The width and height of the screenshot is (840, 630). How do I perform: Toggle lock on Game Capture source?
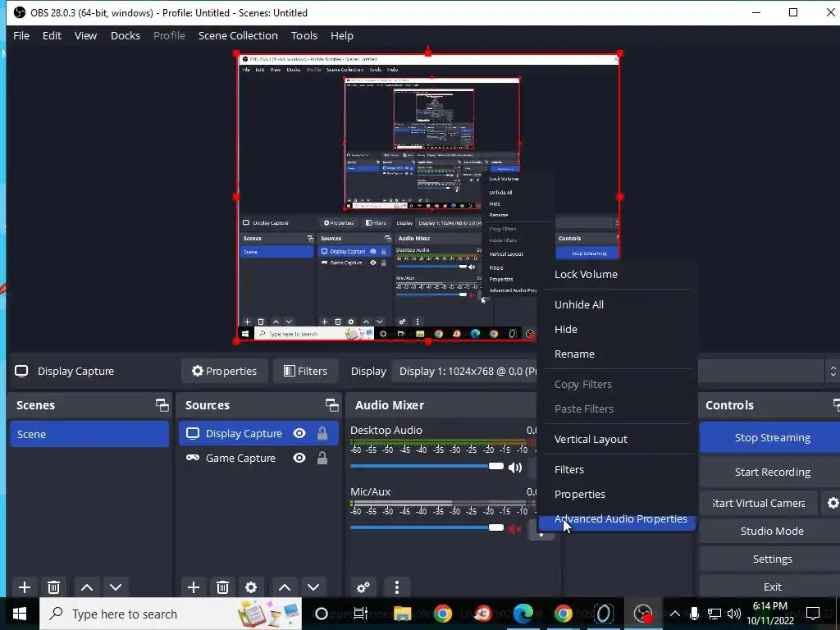point(322,458)
